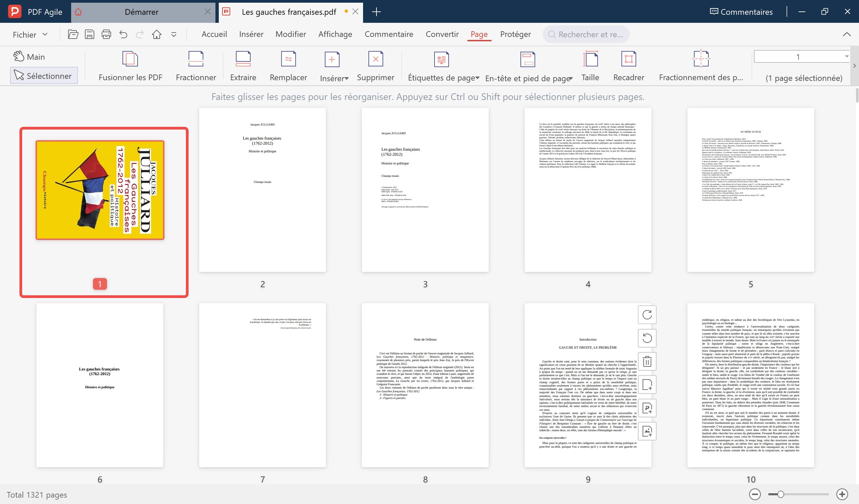Click the Rechercher search field
This screenshot has width=859, height=504.
point(586,35)
